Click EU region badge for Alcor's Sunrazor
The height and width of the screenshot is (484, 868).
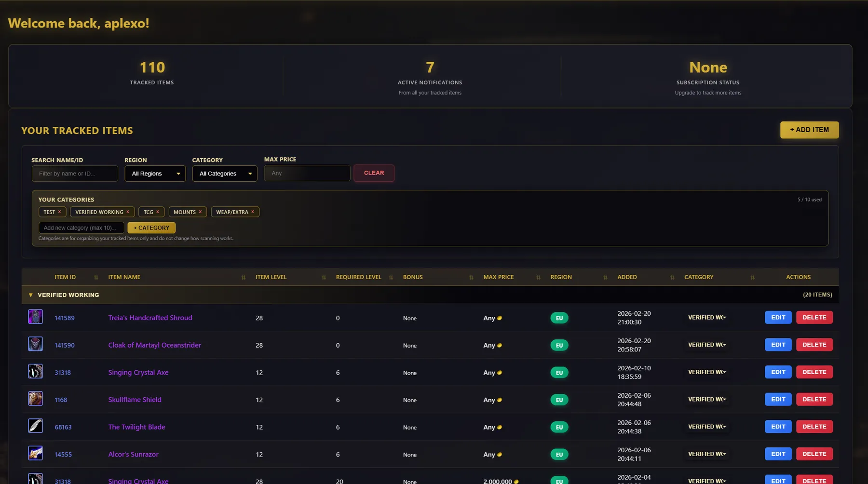coord(559,455)
